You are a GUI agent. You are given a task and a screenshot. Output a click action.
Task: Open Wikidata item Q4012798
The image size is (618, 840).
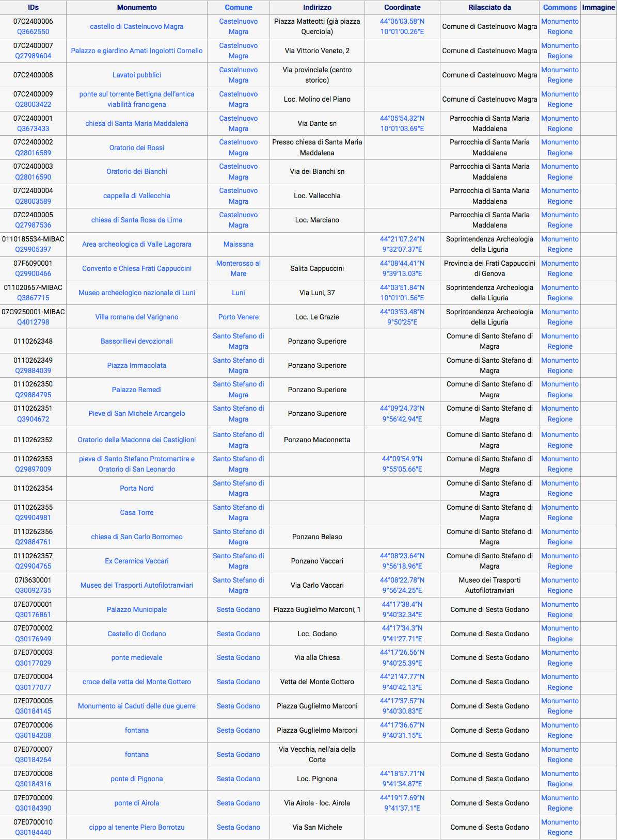[33, 322]
